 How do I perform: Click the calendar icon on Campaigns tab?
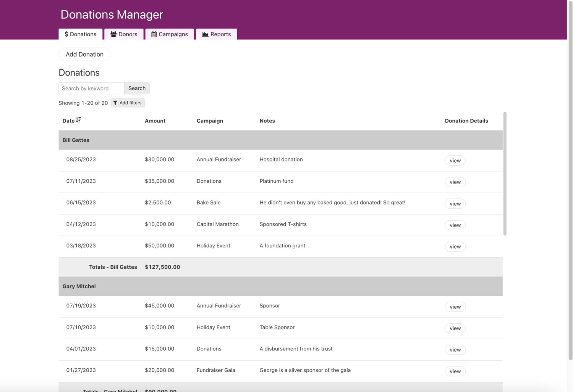tap(154, 34)
